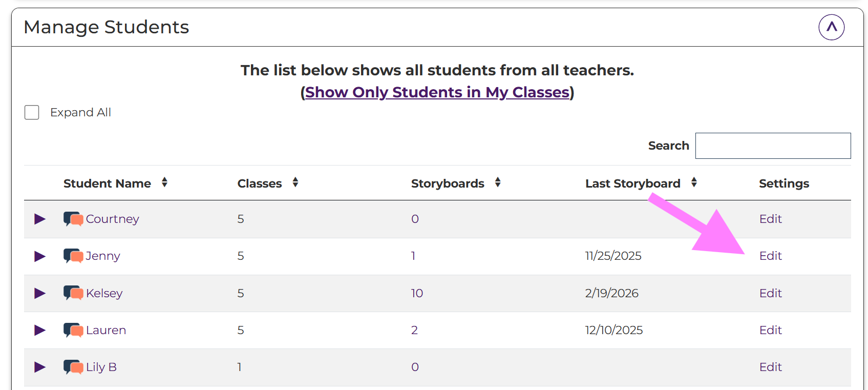Collapse the Manage Students panel

point(831,27)
